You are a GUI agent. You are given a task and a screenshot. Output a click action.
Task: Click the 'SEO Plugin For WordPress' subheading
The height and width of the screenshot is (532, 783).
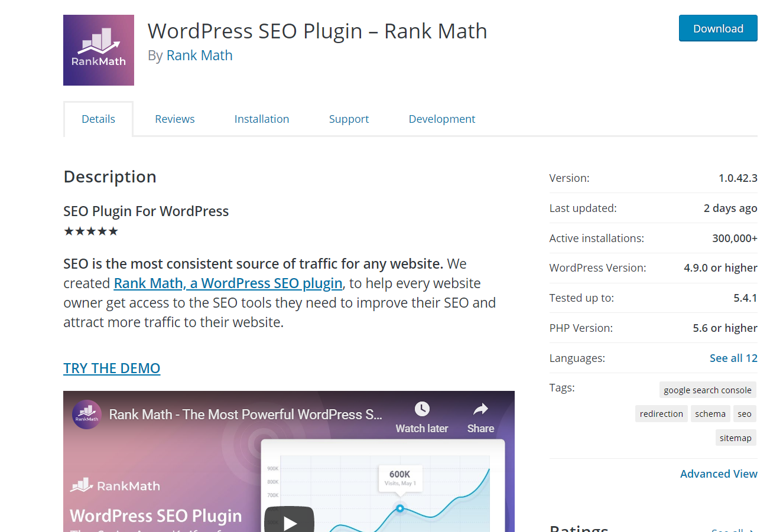(x=146, y=211)
